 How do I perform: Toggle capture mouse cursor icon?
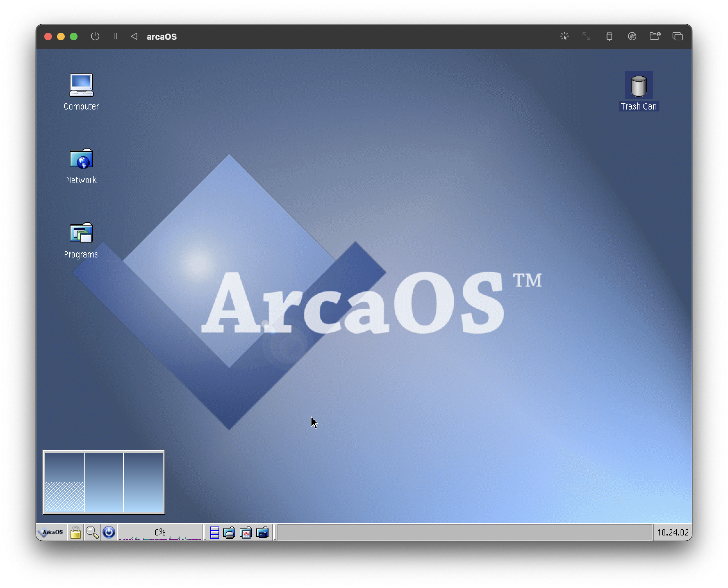(564, 36)
